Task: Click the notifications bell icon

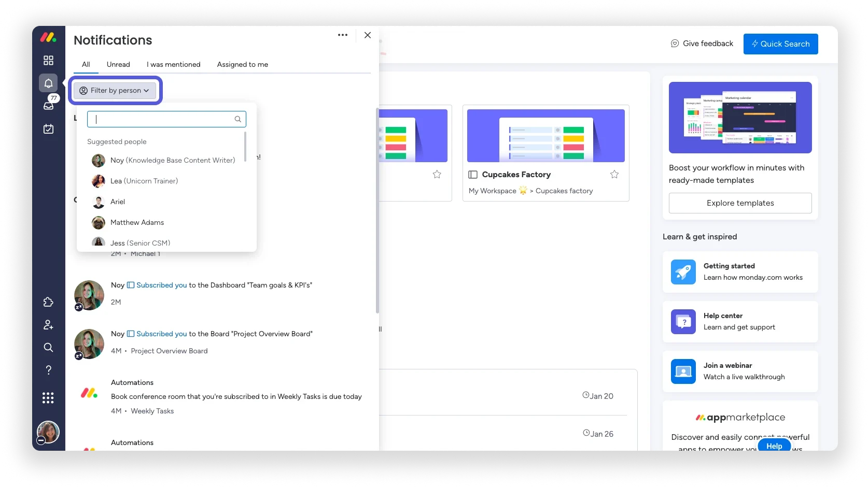Action: tap(48, 83)
